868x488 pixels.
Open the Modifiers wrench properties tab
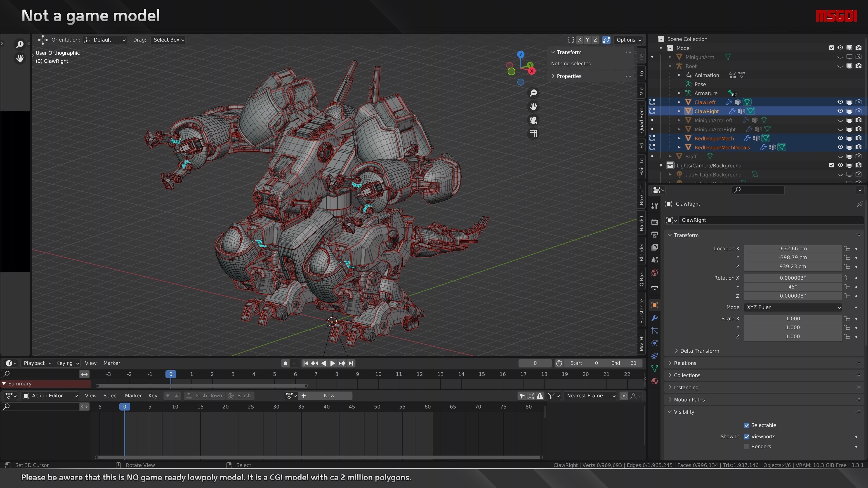[654, 318]
